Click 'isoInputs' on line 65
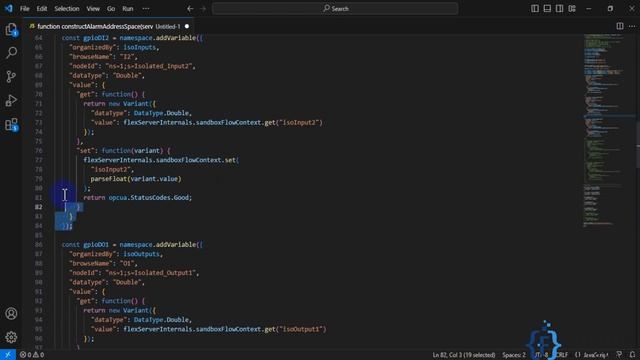640x360 pixels. [x=140, y=47]
